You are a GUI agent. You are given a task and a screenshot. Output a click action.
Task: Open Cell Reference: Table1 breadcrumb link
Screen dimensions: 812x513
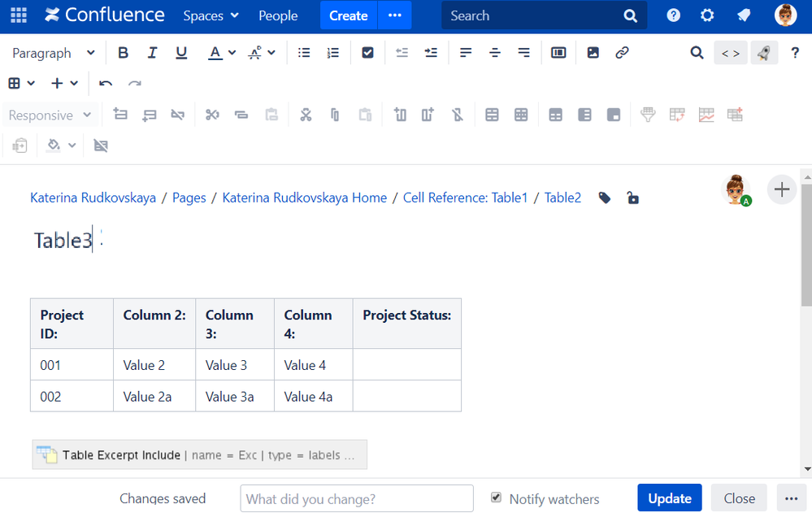point(465,198)
